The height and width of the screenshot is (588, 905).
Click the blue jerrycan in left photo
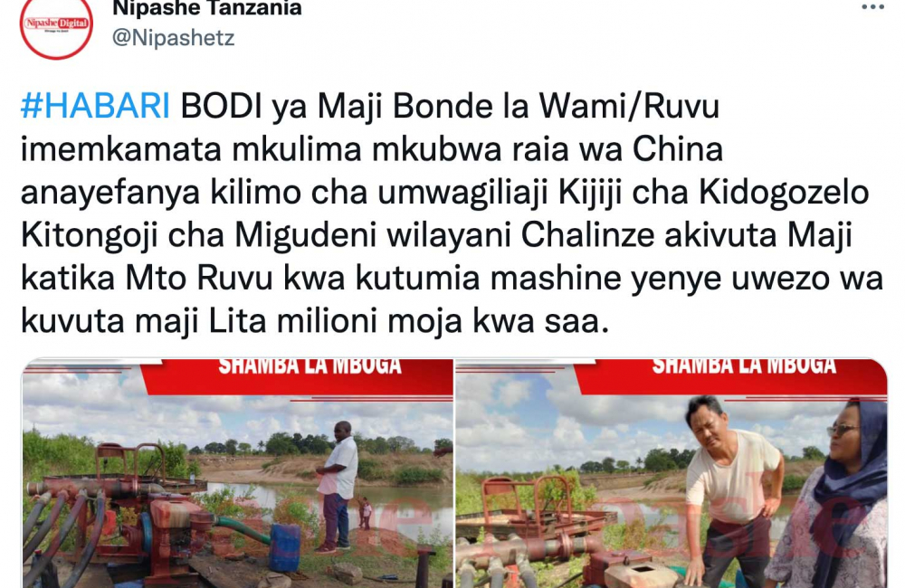pos(285,546)
